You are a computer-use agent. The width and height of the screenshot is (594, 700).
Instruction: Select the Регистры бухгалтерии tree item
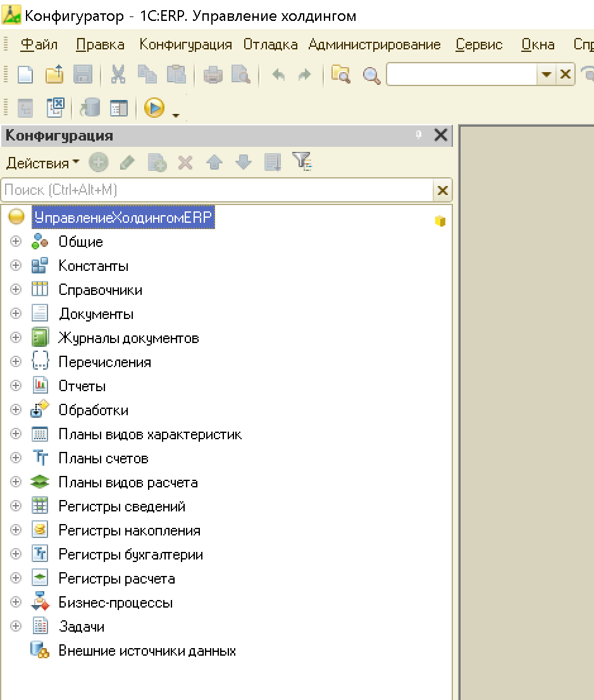(131, 554)
